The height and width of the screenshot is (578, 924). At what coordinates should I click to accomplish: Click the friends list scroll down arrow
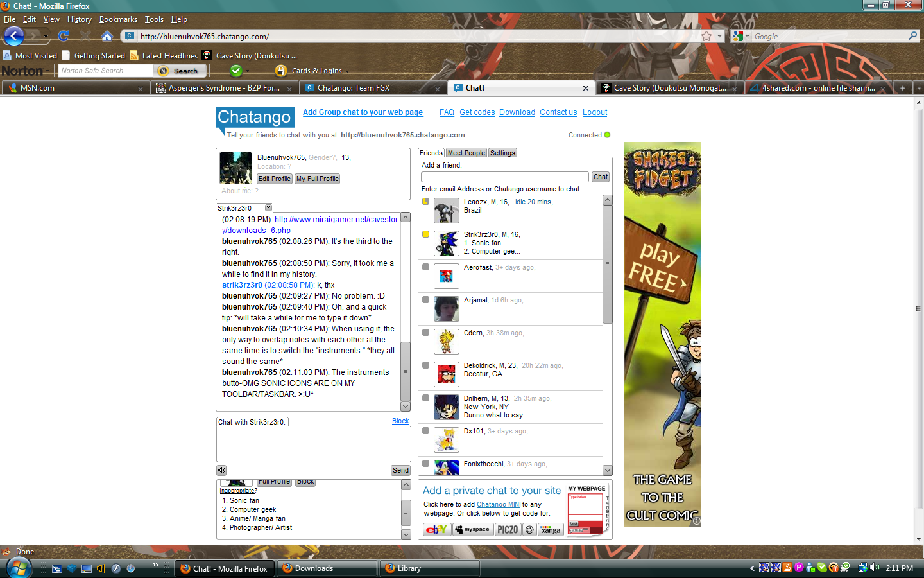(608, 470)
